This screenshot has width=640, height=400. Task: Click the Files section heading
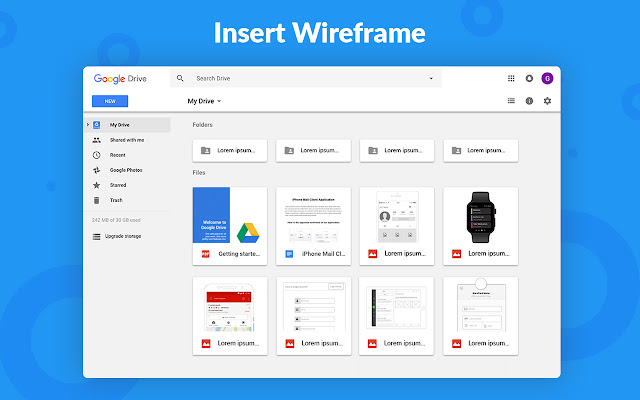[199, 173]
